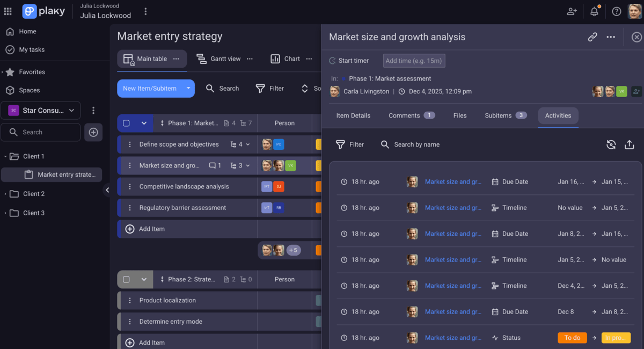Click the New Item/Subitem button

149,89
